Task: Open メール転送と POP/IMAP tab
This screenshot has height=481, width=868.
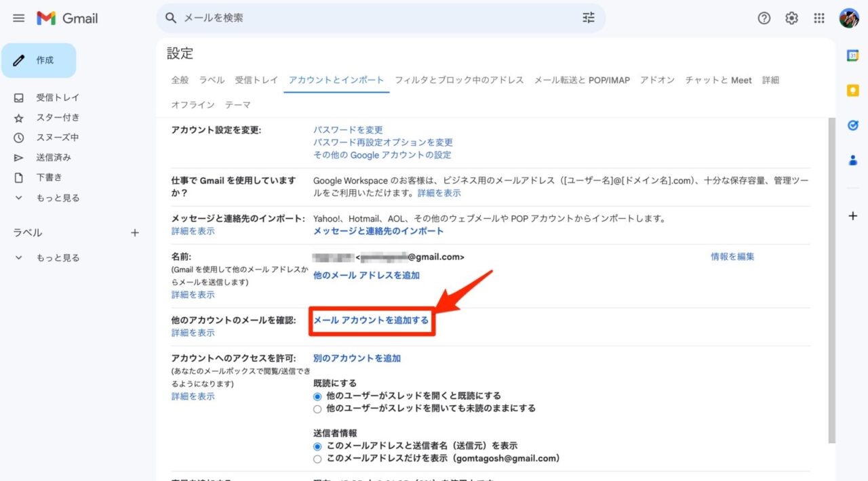Action: 582,80
